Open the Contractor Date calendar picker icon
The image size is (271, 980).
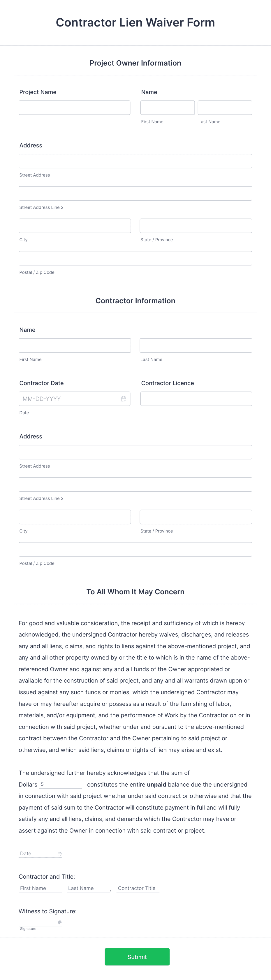click(x=123, y=399)
